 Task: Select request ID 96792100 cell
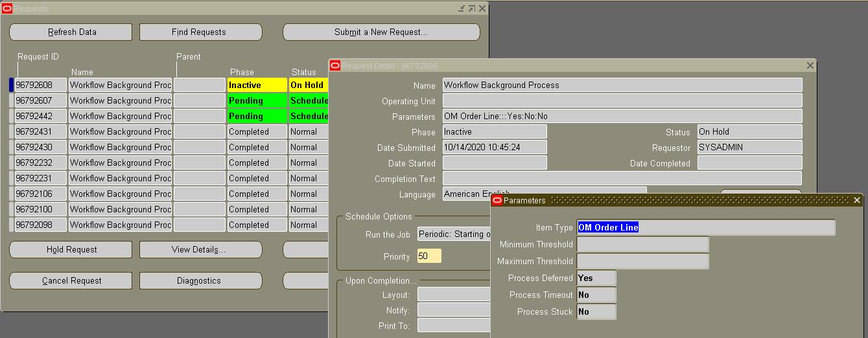point(41,209)
